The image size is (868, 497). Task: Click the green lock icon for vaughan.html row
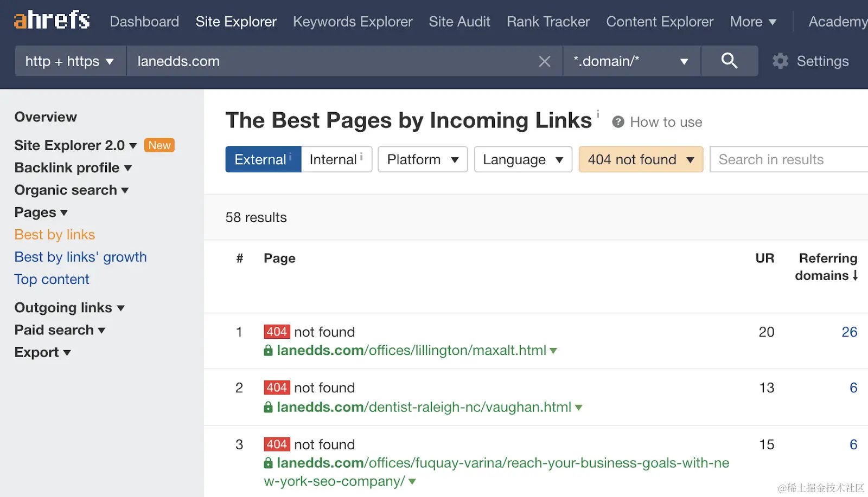click(x=268, y=406)
